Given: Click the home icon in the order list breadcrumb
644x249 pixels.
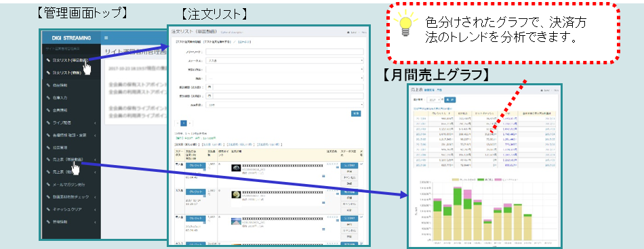Looking at the screenshot, I should point(348,32).
